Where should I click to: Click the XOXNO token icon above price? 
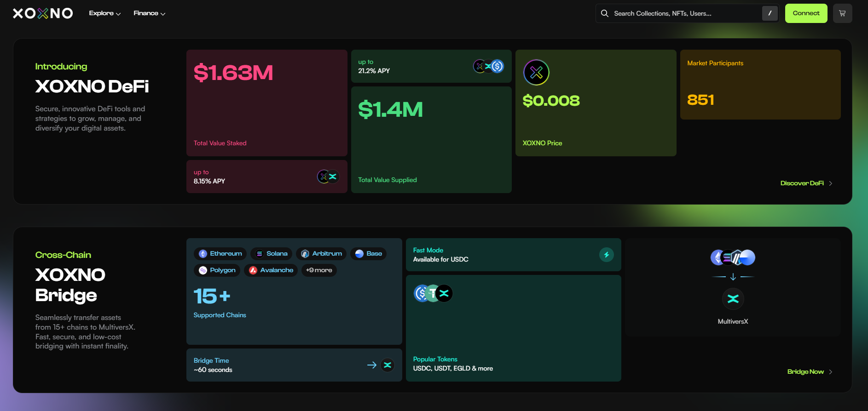[x=536, y=73]
